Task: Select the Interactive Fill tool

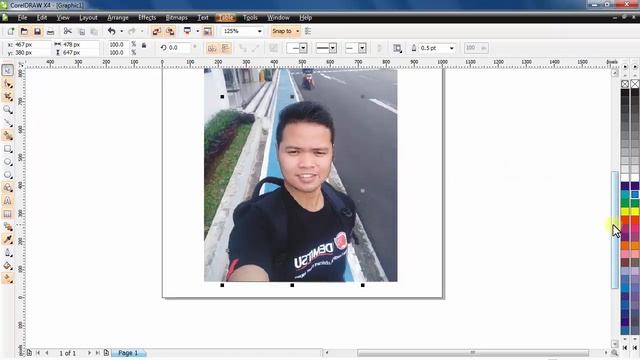Action: coord(7,278)
